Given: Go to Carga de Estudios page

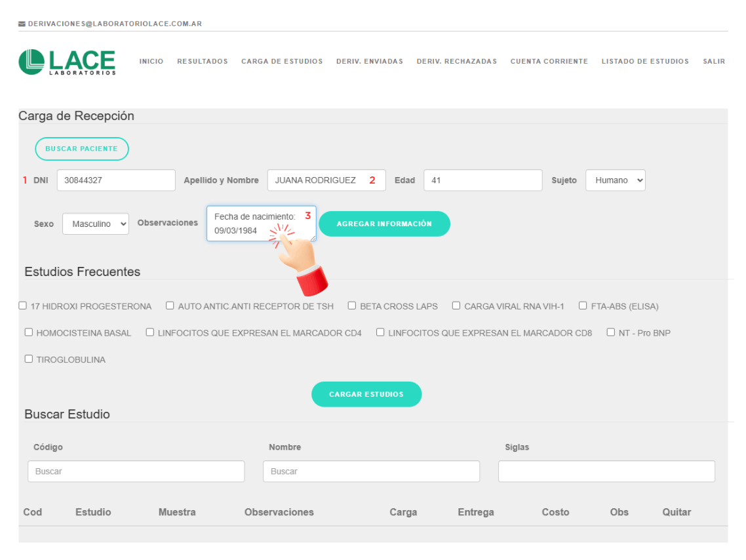Looking at the screenshot, I should click(x=282, y=62).
